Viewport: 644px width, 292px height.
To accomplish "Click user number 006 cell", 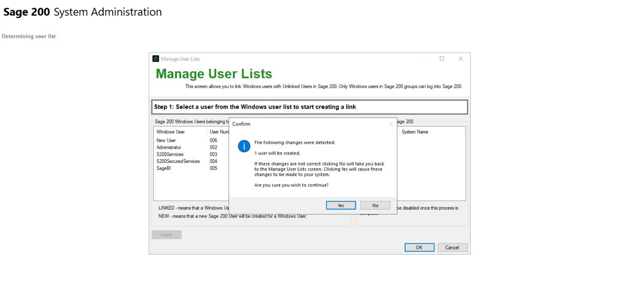I will (x=213, y=140).
